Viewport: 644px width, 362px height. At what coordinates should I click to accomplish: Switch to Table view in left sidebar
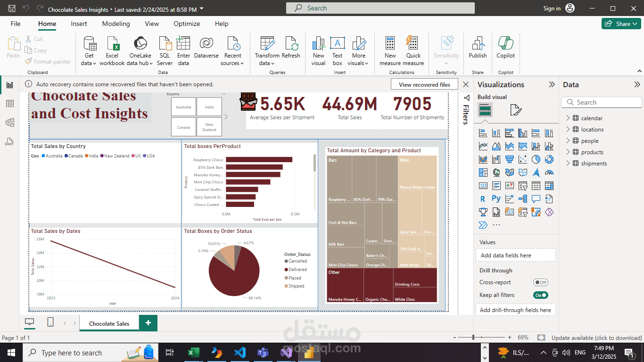(9, 104)
